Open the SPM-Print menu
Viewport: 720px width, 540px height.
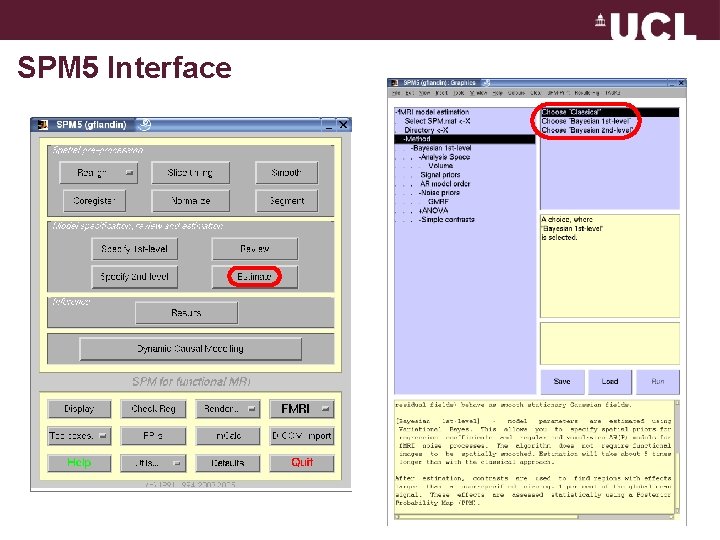pyautogui.click(x=558, y=93)
